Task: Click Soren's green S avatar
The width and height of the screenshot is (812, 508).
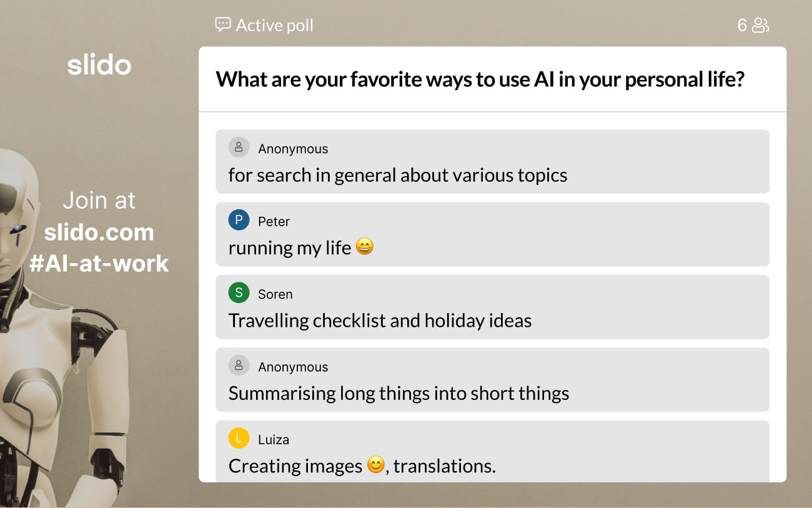Action: point(239,293)
